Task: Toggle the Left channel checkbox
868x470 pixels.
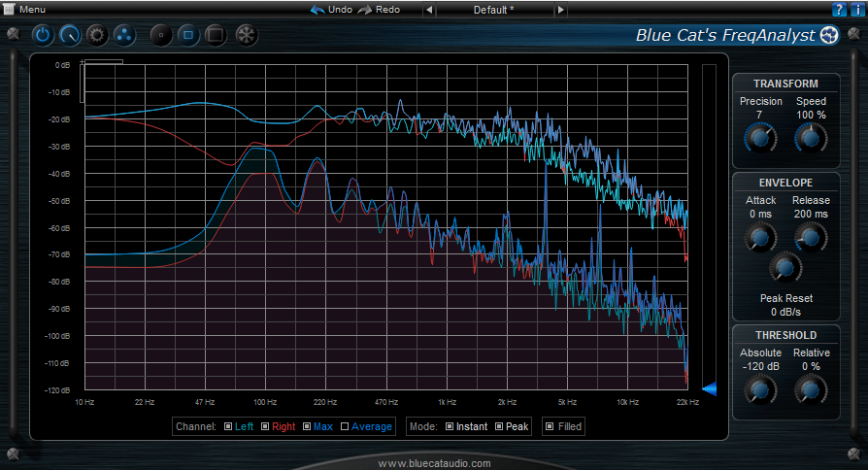Action: tap(228, 426)
